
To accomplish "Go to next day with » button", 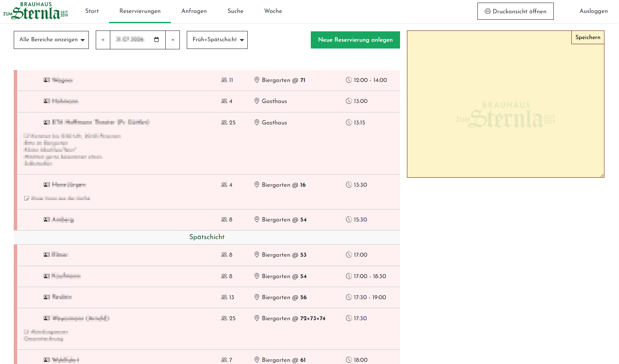I will (173, 40).
